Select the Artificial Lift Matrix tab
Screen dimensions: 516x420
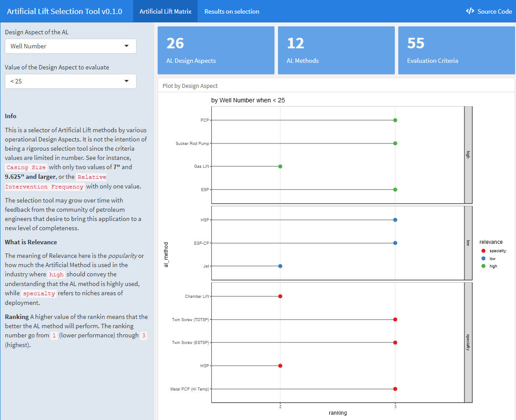[165, 11]
